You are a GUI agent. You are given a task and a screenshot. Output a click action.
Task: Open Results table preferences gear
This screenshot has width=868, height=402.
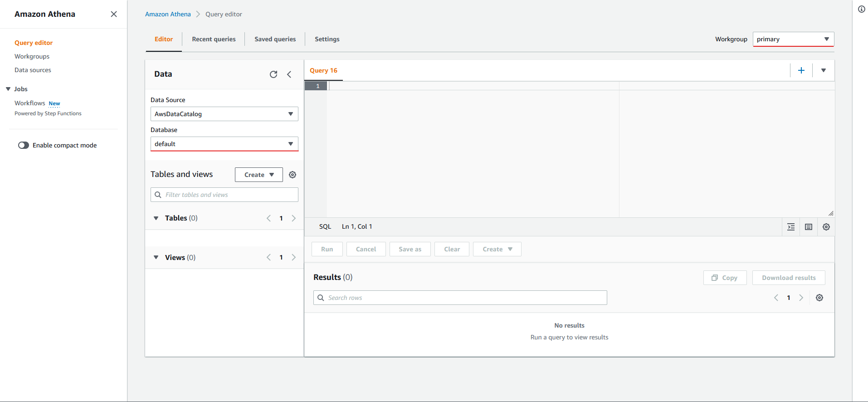click(x=819, y=298)
